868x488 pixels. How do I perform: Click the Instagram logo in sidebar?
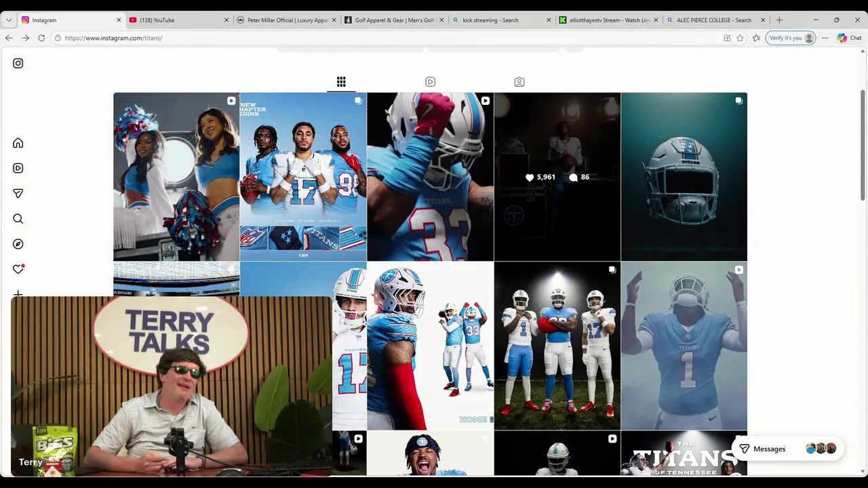click(18, 63)
